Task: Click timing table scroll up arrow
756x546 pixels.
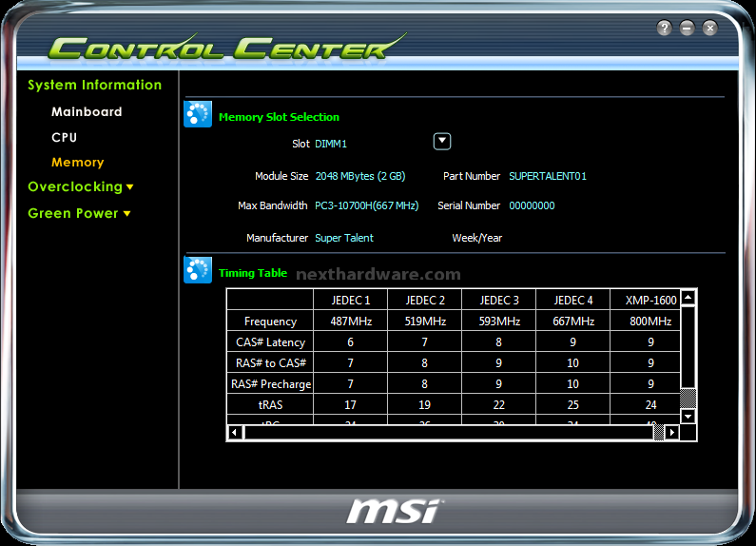Action: [x=688, y=297]
